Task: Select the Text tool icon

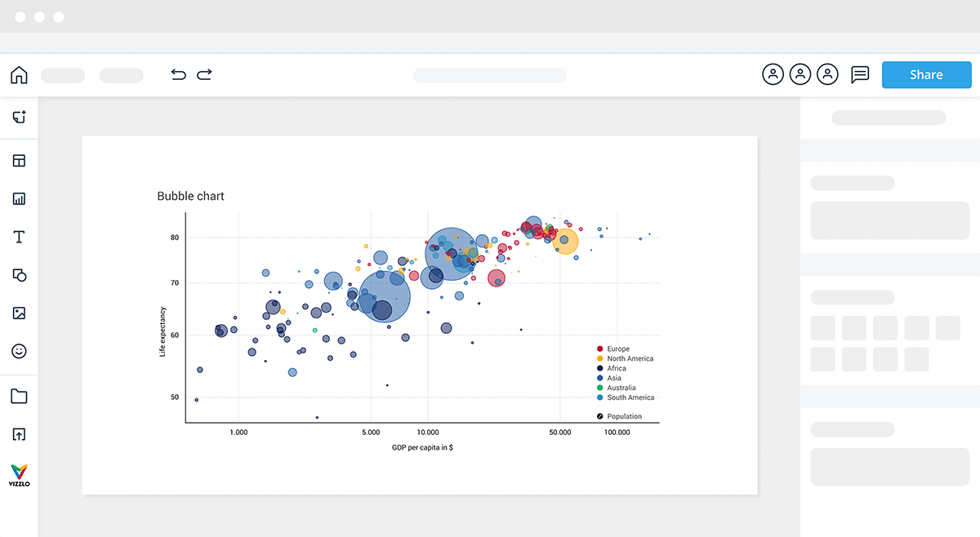Action: pos(20,237)
